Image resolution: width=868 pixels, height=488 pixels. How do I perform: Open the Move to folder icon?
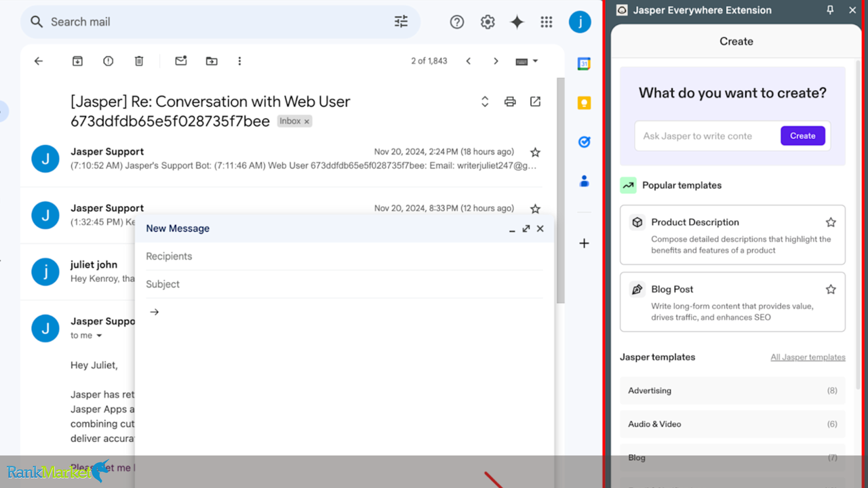coord(212,61)
